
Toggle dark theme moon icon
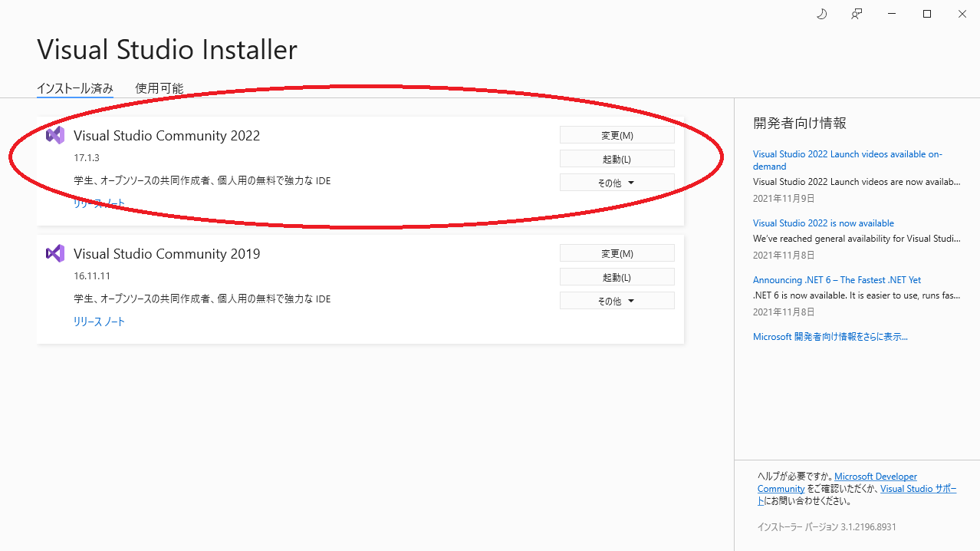822,14
